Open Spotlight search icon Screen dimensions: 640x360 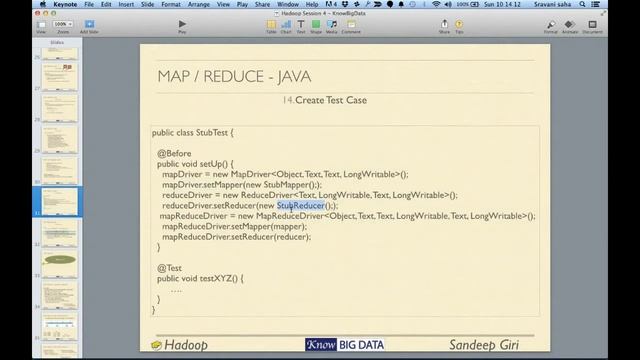tap(582, 4)
